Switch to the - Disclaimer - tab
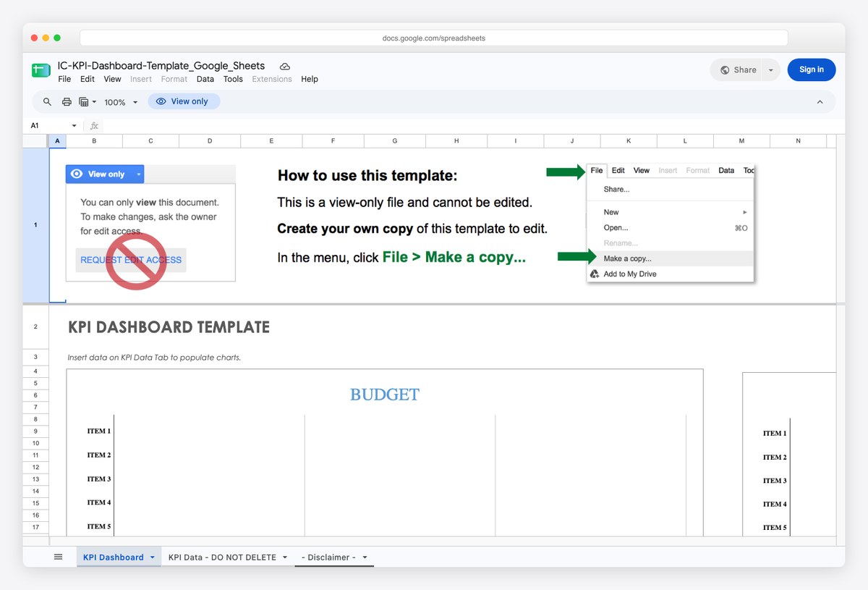This screenshot has width=868, height=590. (x=328, y=557)
